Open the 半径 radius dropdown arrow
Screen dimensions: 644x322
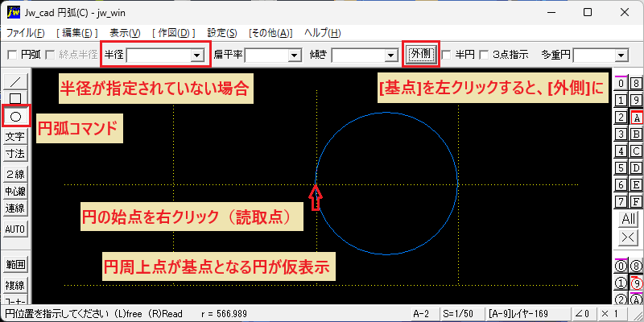pos(197,55)
